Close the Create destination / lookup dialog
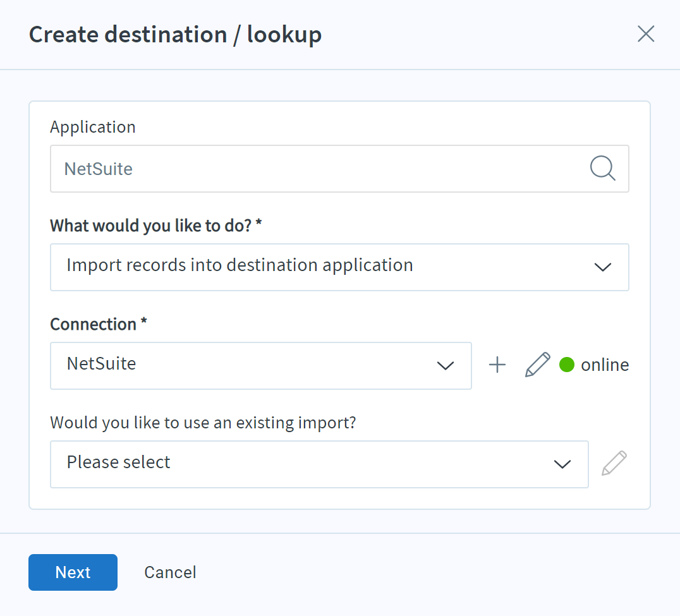This screenshot has height=616, width=680. [646, 34]
